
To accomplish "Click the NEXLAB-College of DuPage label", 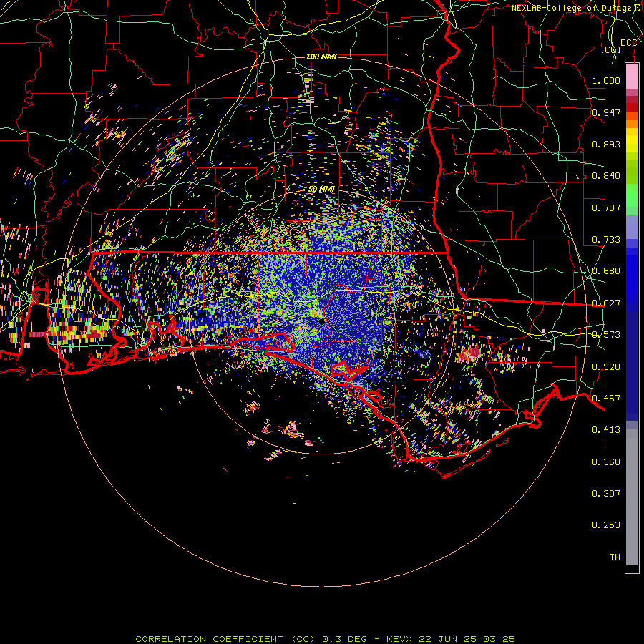I will 572,8.
